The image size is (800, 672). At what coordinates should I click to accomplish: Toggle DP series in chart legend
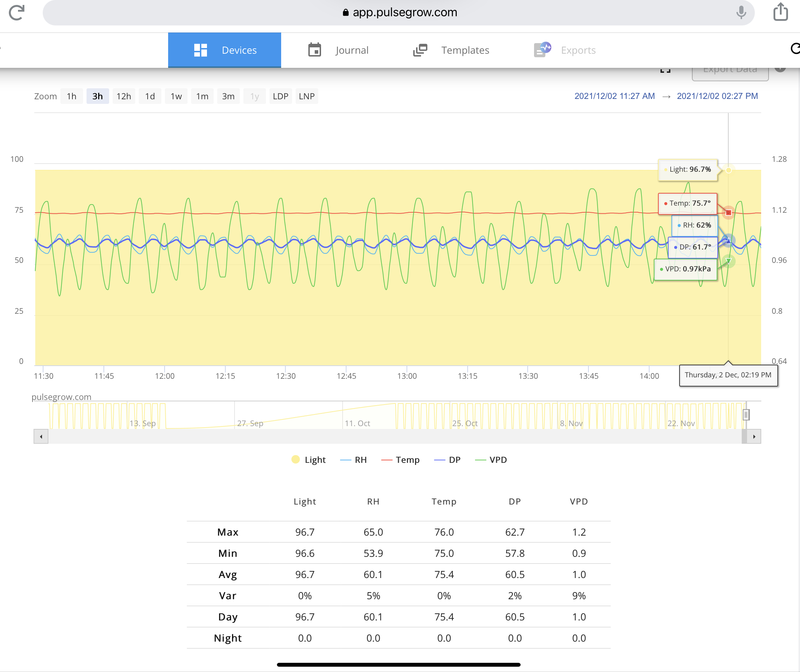447,460
